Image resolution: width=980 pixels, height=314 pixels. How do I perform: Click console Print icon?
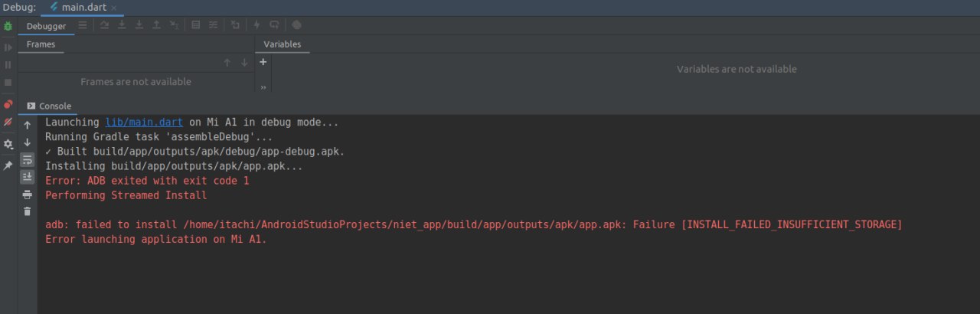(28, 195)
